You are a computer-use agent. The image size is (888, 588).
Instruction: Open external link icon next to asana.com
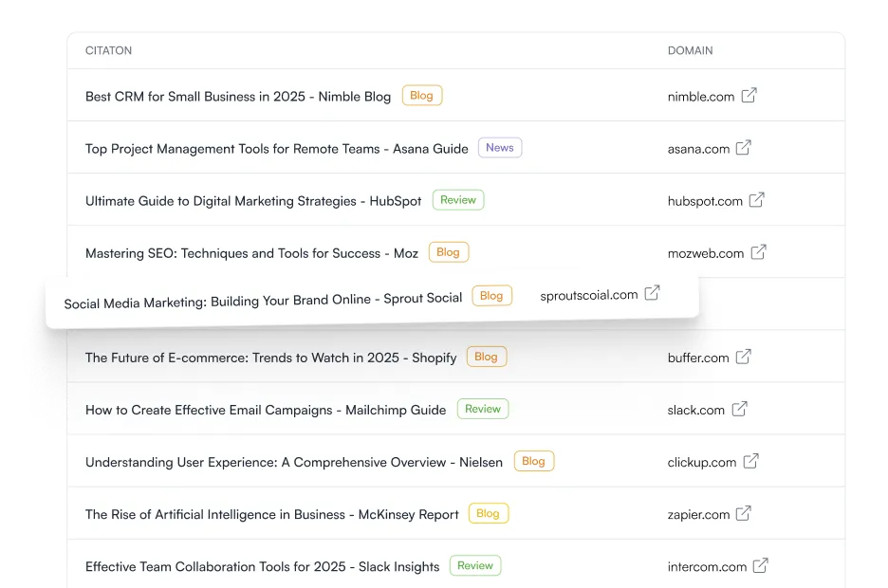[x=743, y=148]
